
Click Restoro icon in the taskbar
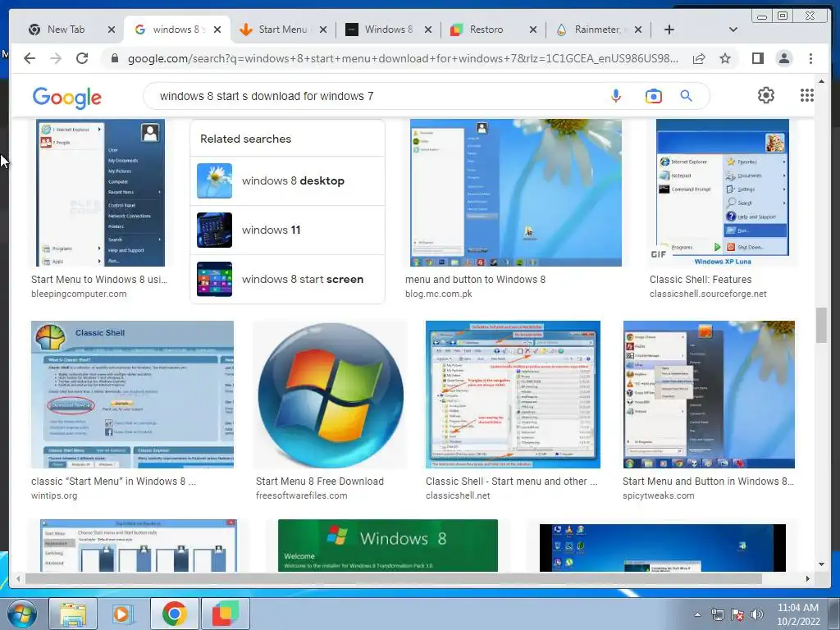point(226,614)
